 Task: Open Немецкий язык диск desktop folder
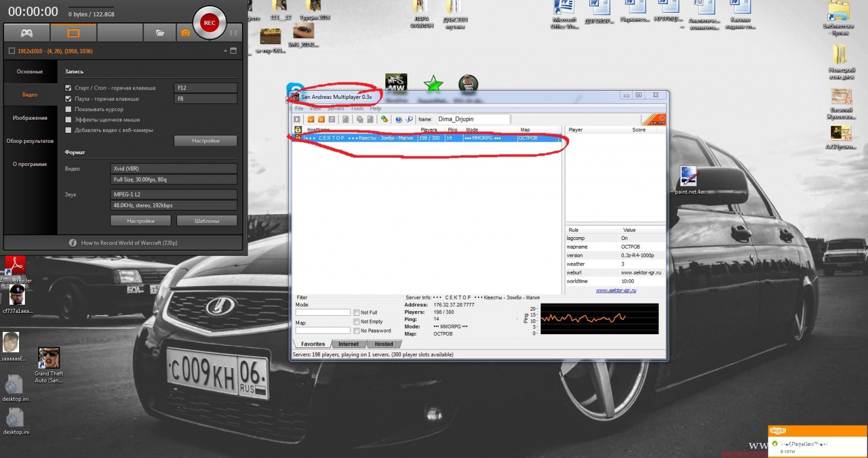(x=841, y=62)
